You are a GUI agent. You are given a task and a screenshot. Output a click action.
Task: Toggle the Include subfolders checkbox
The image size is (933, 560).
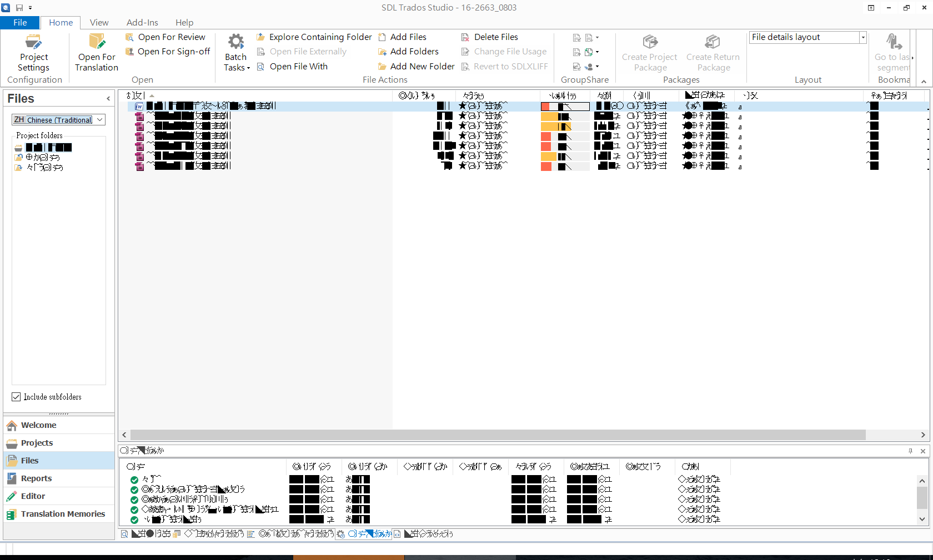tap(16, 397)
